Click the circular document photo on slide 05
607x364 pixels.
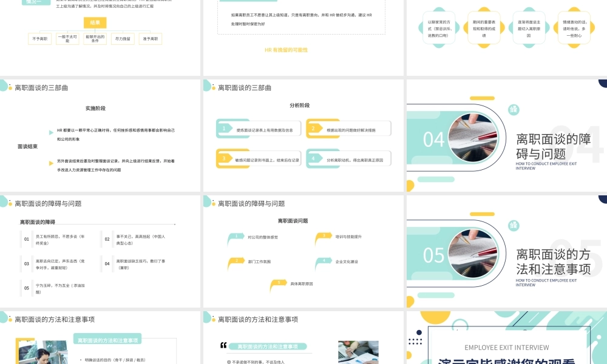[473, 254]
